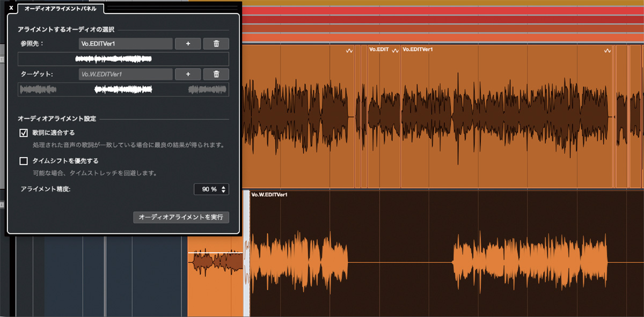Click the reference field showing Vo.EDITVer1
Screen dimensions: 644x317
point(126,44)
